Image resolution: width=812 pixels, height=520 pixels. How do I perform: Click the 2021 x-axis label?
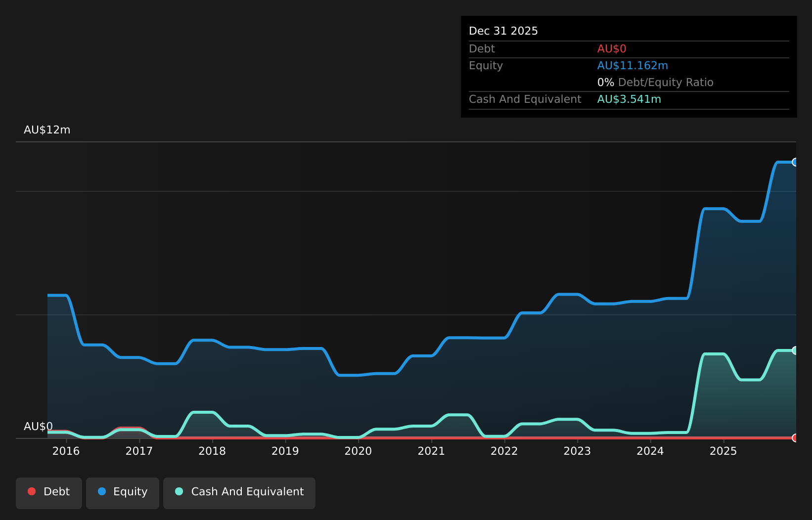[x=431, y=451]
